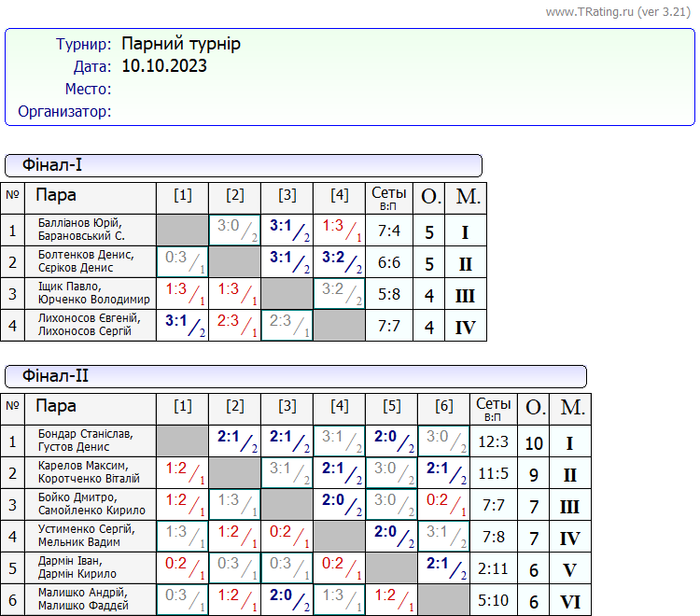Viewport: 700px width, 616px height.
Task: Click sets total 2:11 for Дармін pair
Action: coord(493,568)
